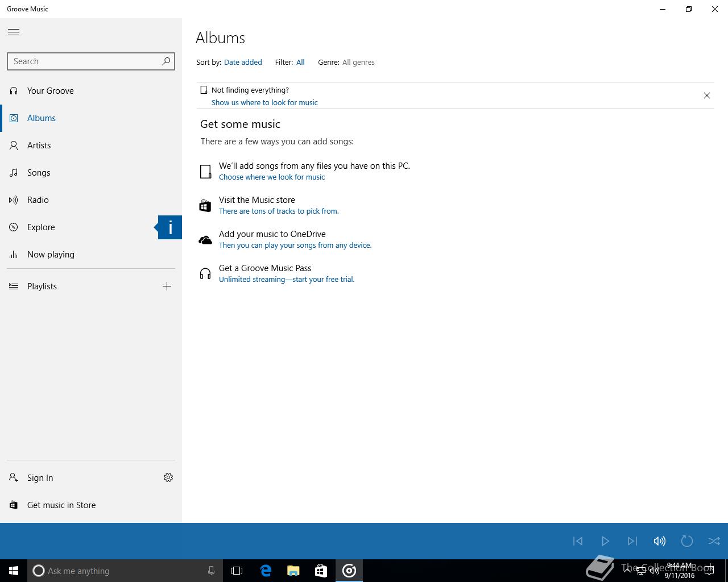This screenshot has width=728, height=582.
Task: Open Genre All genres dropdown
Action: 358,63
